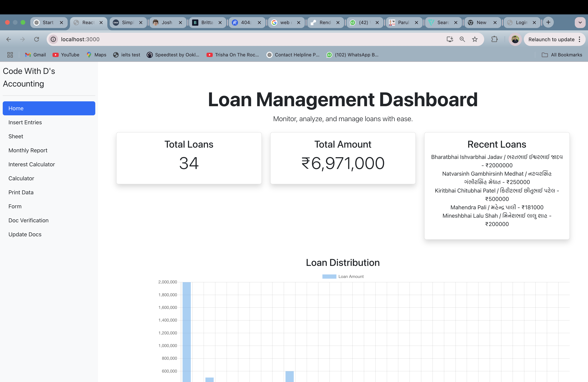Install the site via the install icon

450,39
